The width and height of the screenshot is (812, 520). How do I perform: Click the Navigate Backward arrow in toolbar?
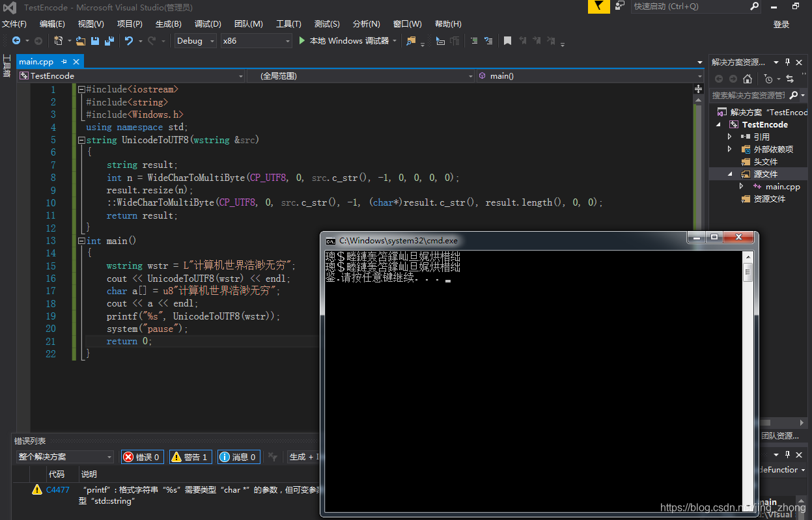[17, 40]
